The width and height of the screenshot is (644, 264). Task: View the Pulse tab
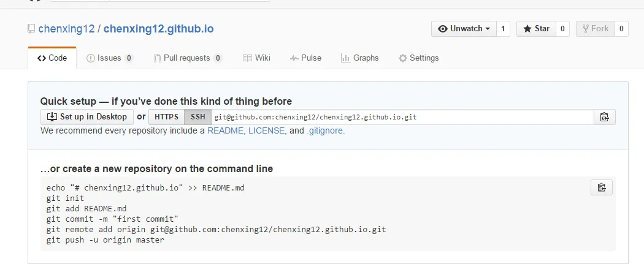[305, 58]
